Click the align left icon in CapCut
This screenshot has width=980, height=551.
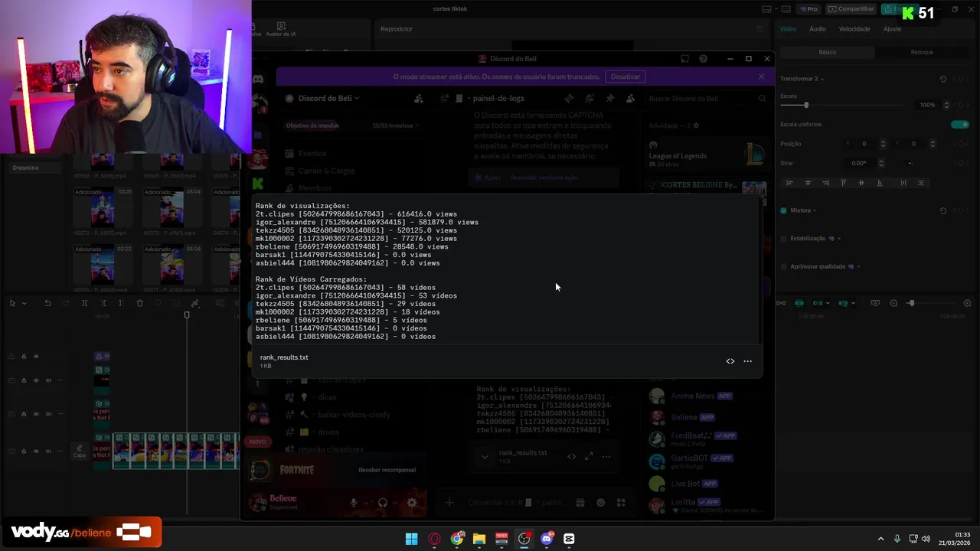pos(789,183)
